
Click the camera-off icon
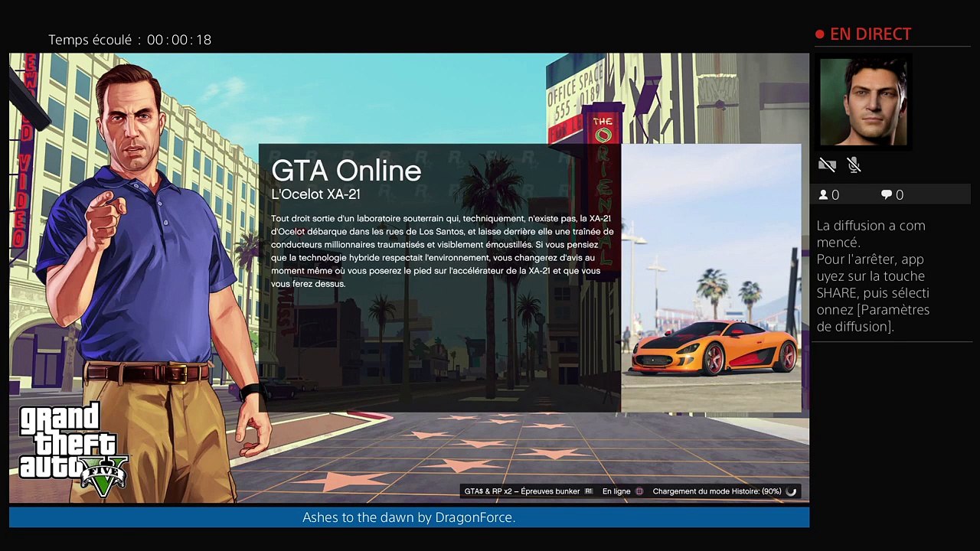(827, 165)
